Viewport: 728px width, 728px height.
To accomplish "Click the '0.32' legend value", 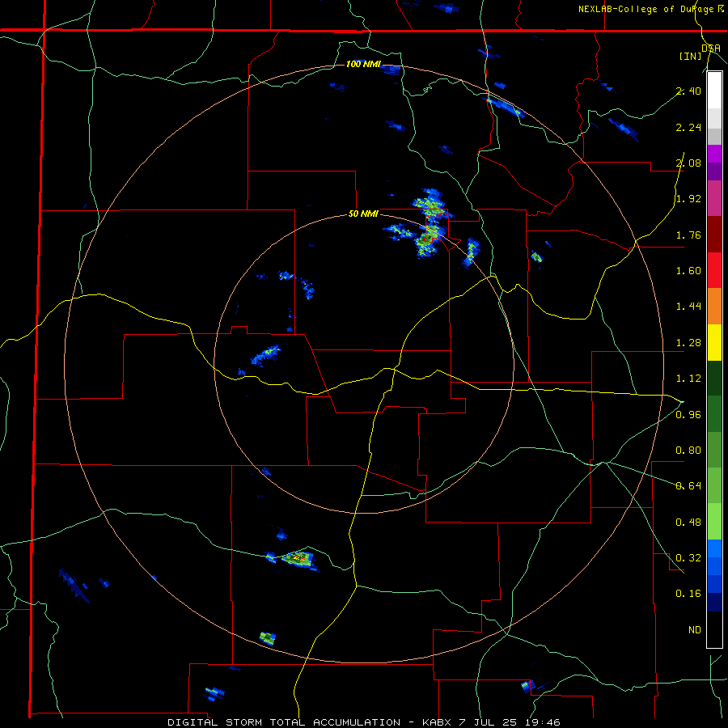I will click(688, 558).
